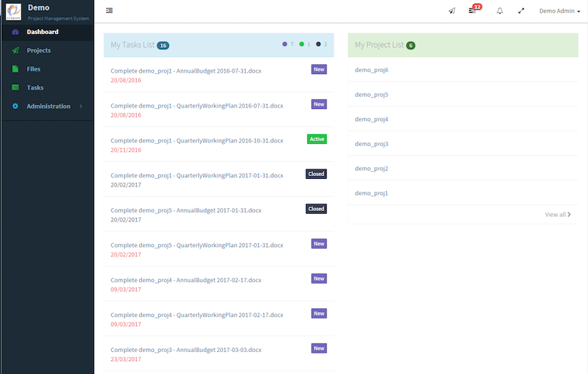Image resolution: width=588 pixels, height=374 pixels.
Task: Open task demo_proj5 QuarterlyWorkingPlan 2017-01-31.docx
Action: 197,245
